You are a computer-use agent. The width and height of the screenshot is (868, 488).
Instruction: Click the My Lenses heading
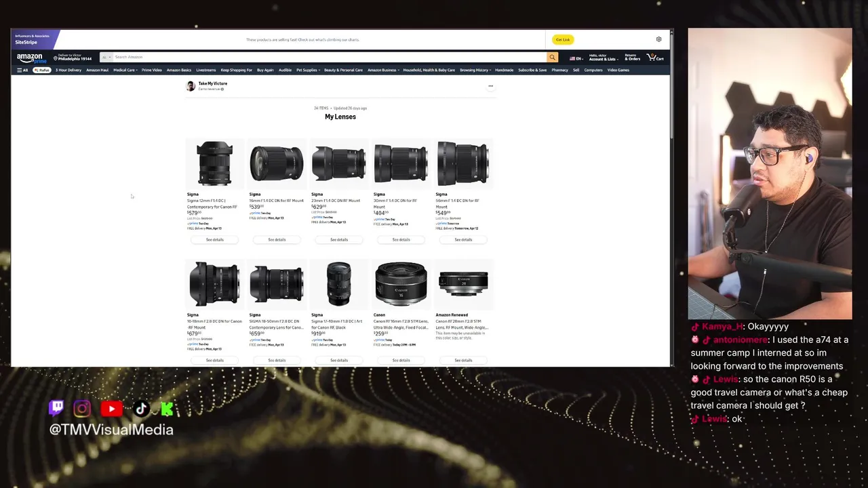click(340, 117)
